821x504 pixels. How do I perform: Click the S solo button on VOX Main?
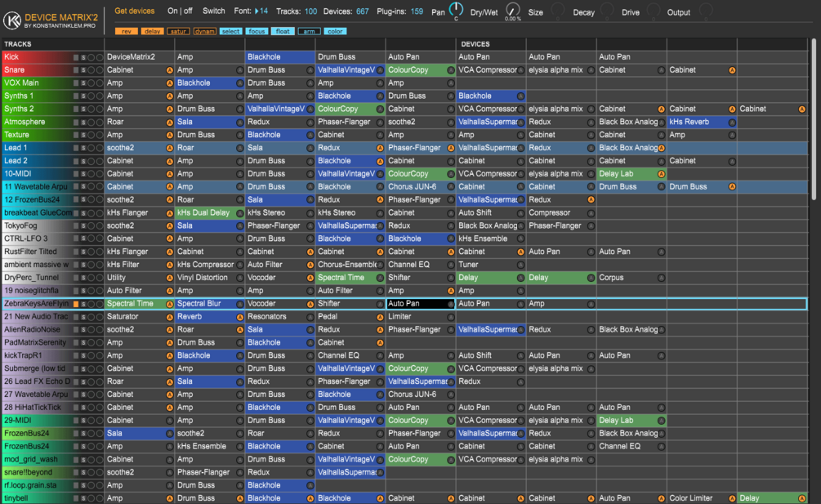[83, 83]
